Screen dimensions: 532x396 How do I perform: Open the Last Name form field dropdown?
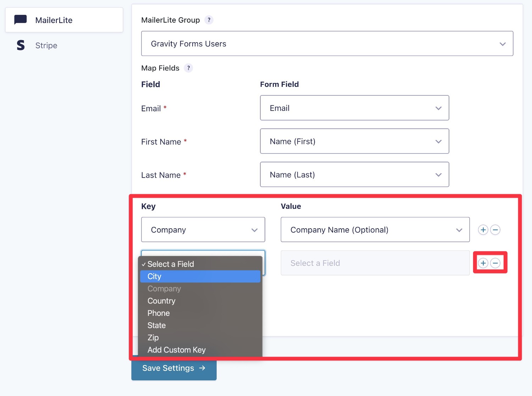(354, 174)
